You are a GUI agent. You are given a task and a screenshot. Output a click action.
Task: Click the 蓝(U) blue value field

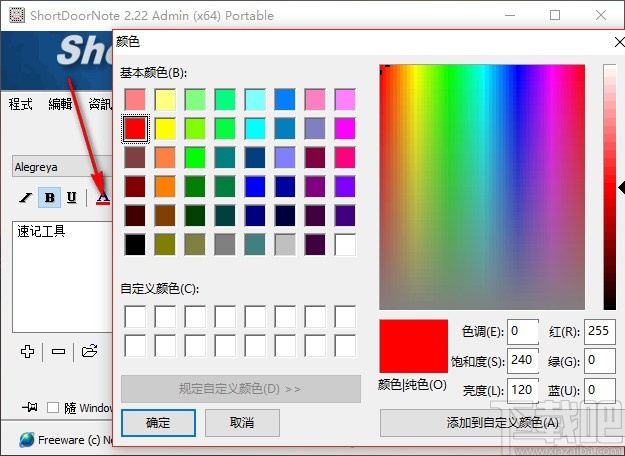pos(600,390)
